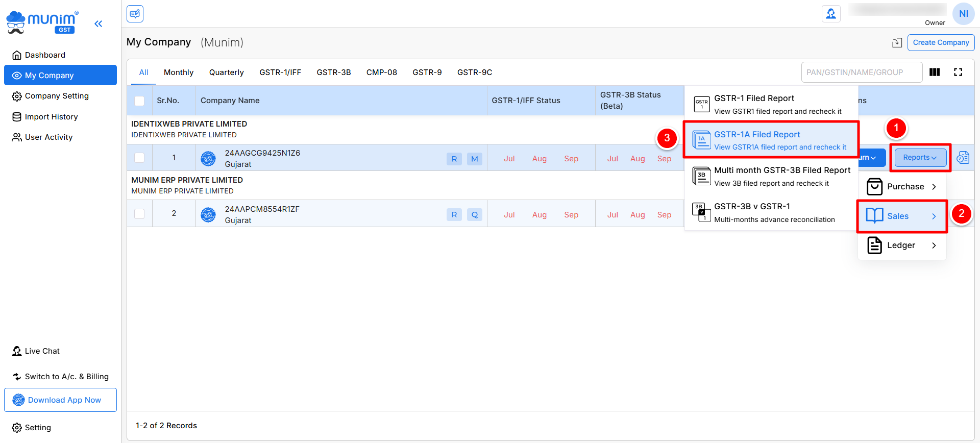The image size is (980, 443).
Task: Click M badge in IDENTIXWEB row
Action: click(x=475, y=159)
